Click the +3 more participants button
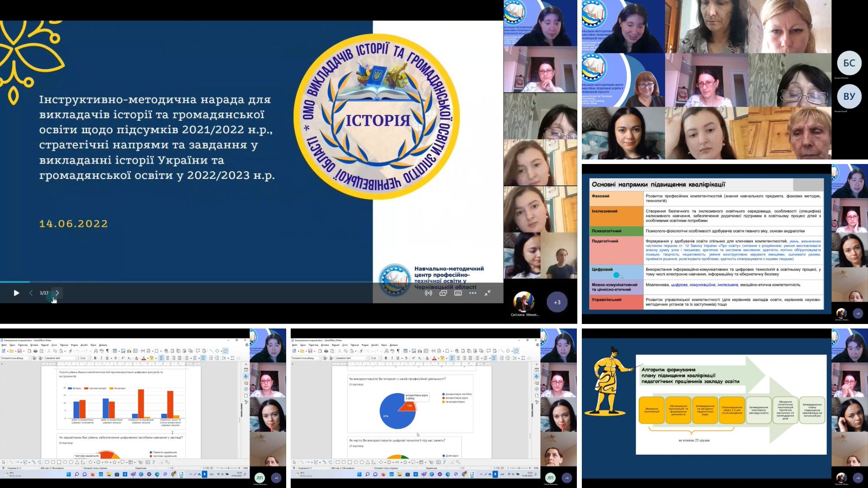The width and height of the screenshot is (868, 488). click(x=557, y=302)
